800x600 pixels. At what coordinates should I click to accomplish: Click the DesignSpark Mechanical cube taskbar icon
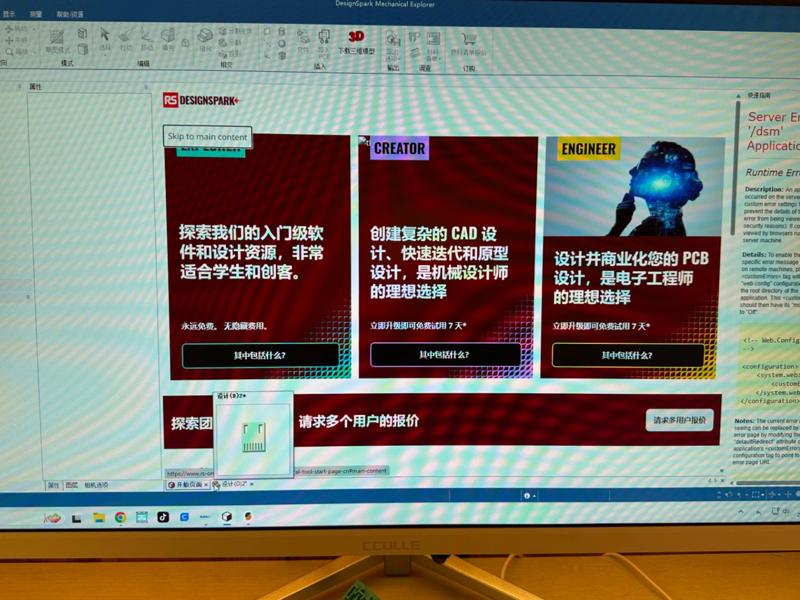pos(227,517)
